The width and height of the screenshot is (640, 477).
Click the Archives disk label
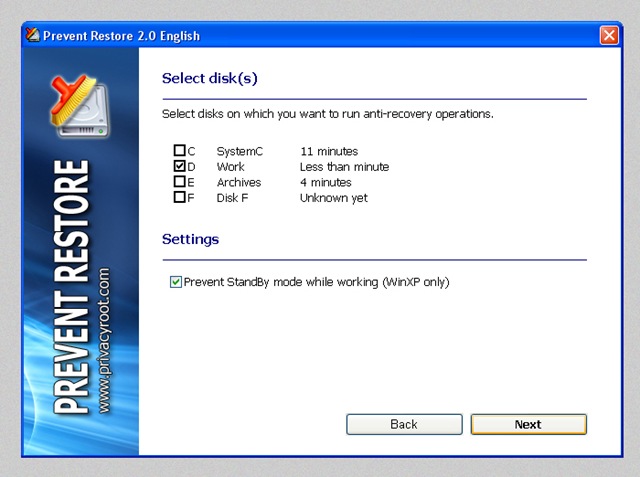(x=239, y=182)
